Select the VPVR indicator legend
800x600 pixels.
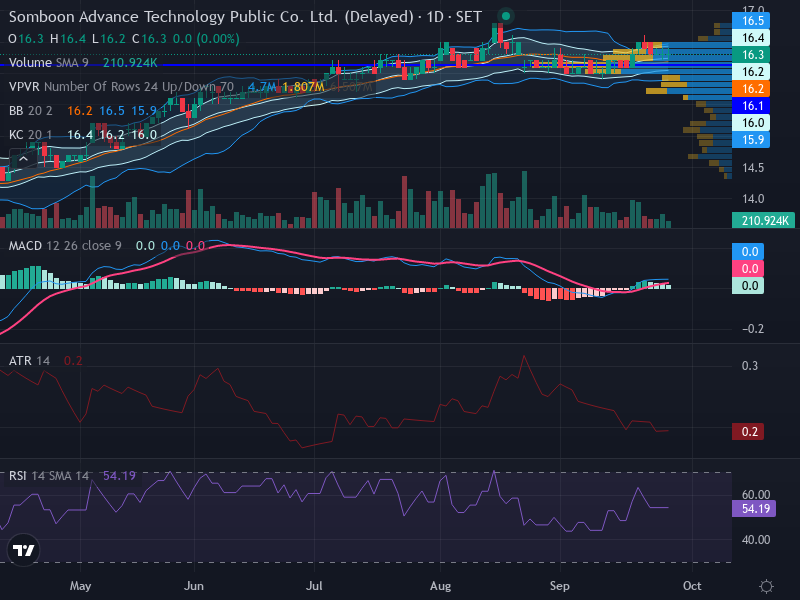(x=190, y=87)
